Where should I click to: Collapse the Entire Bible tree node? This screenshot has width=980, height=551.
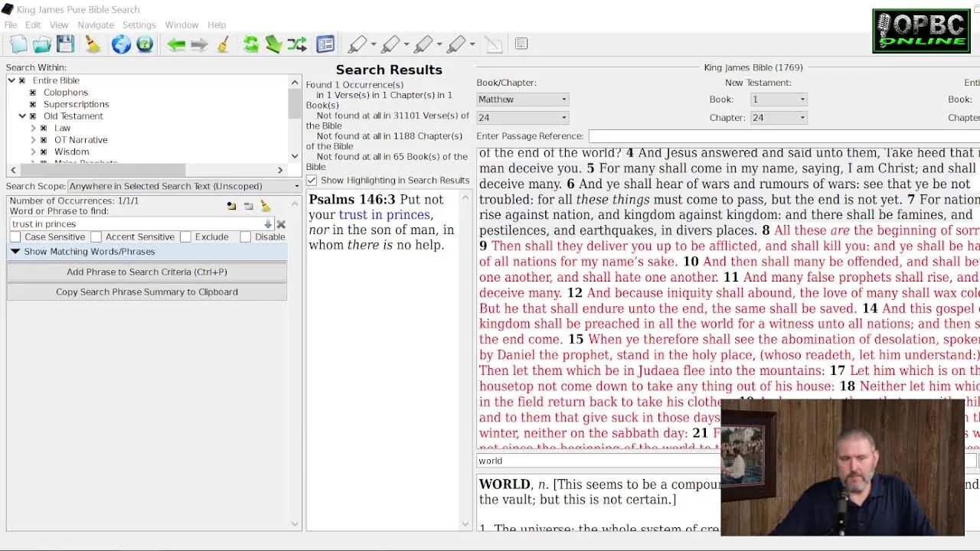click(11, 80)
